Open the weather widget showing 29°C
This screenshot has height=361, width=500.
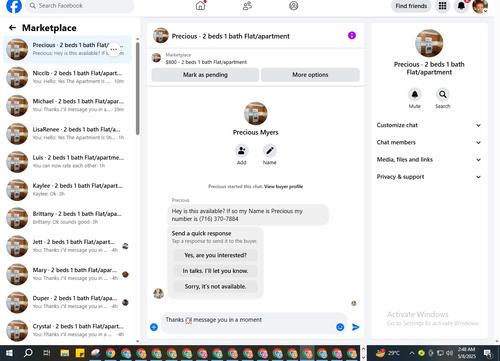click(x=388, y=353)
